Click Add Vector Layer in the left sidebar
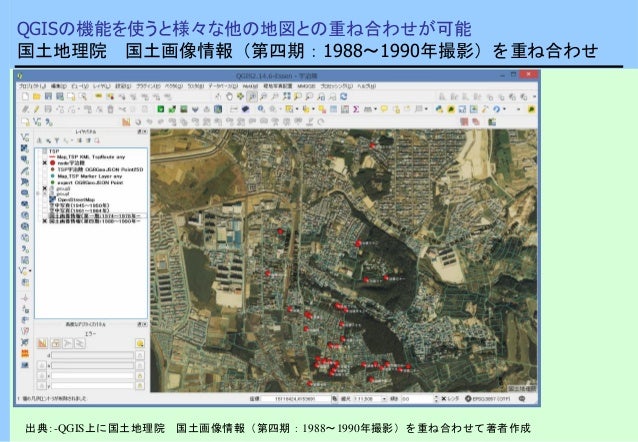 tap(25, 137)
